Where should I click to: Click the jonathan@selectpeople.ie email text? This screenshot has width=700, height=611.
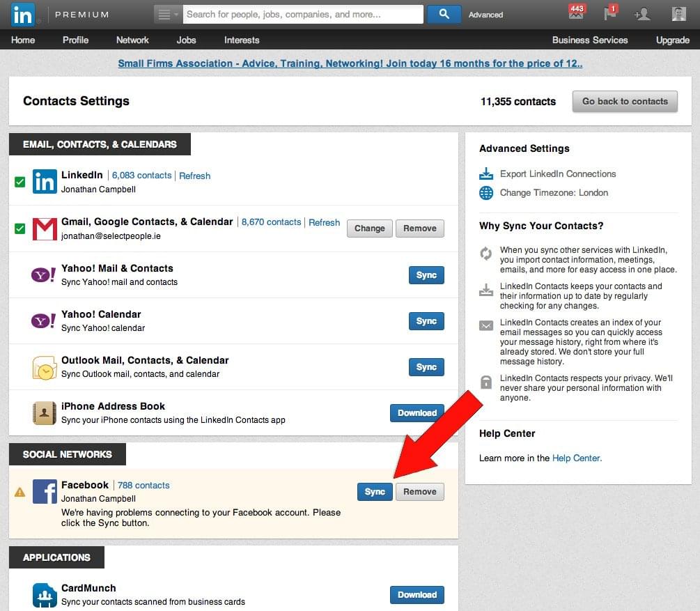pyautogui.click(x=111, y=235)
